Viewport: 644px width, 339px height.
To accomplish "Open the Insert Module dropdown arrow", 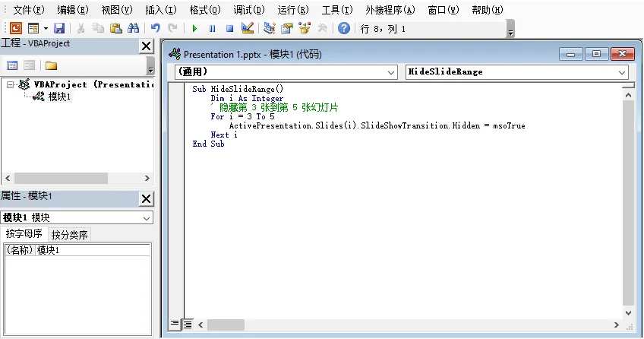I will click(x=46, y=28).
